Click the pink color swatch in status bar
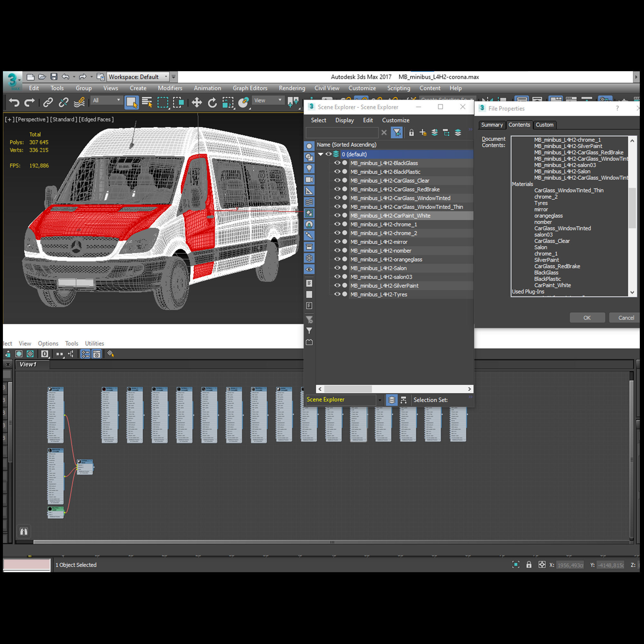The width and height of the screenshot is (644, 644). tap(27, 565)
